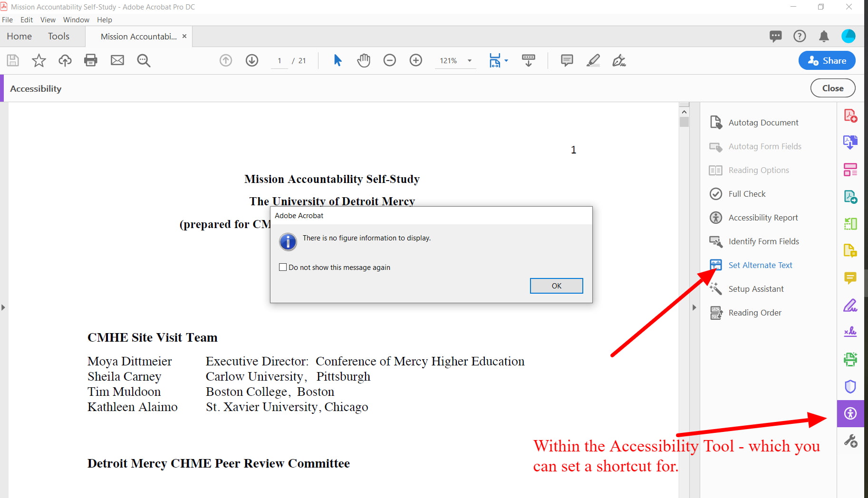
Task: Open the More Tools wrench icon
Action: 850,441
